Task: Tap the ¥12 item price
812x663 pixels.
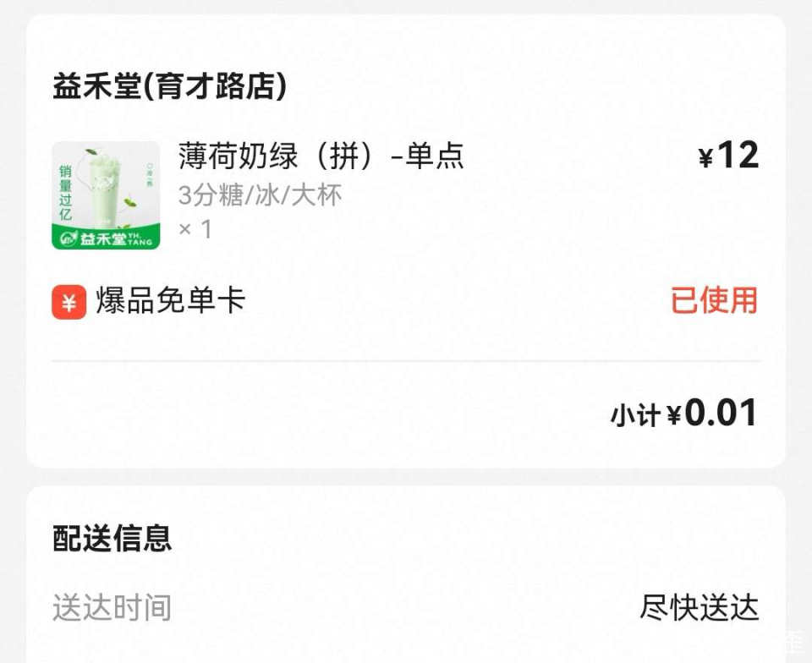Action: (x=728, y=156)
